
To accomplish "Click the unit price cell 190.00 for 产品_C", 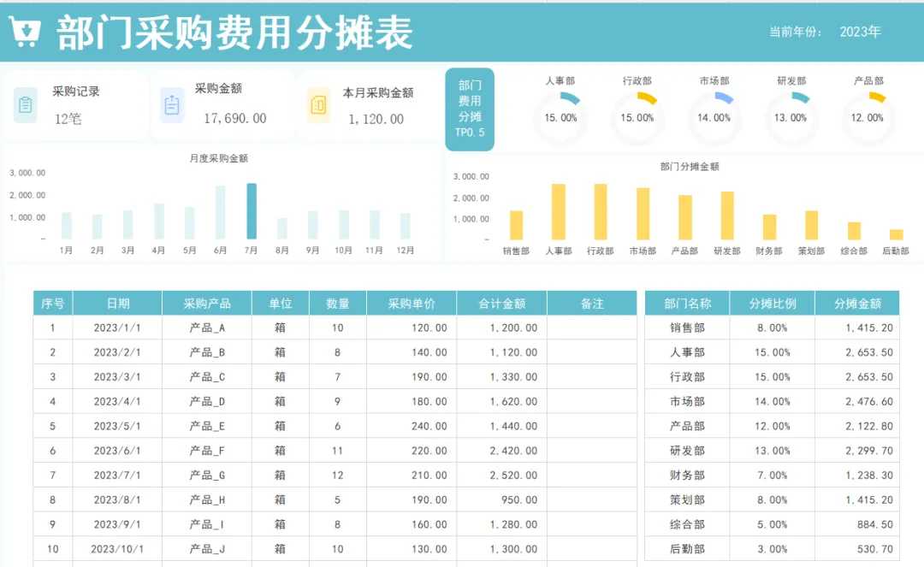I will coord(412,377).
